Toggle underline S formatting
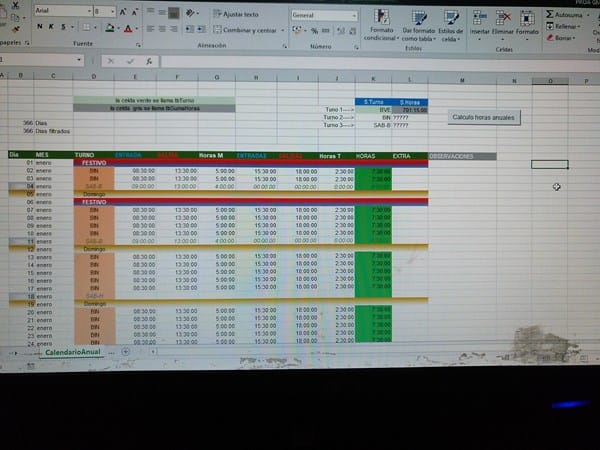 coord(63,27)
